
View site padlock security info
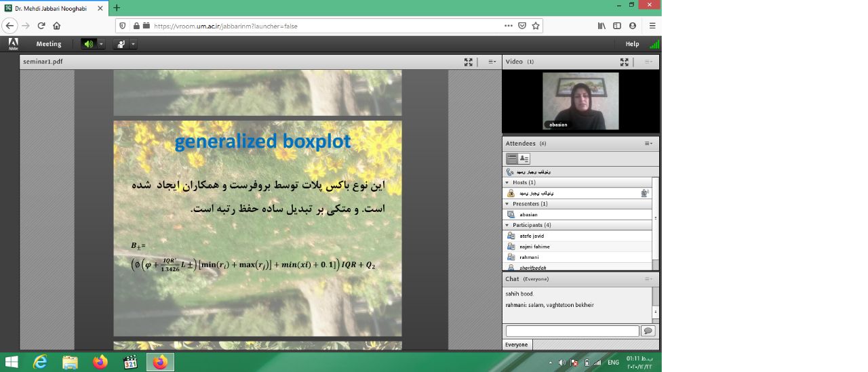click(137, 26)
